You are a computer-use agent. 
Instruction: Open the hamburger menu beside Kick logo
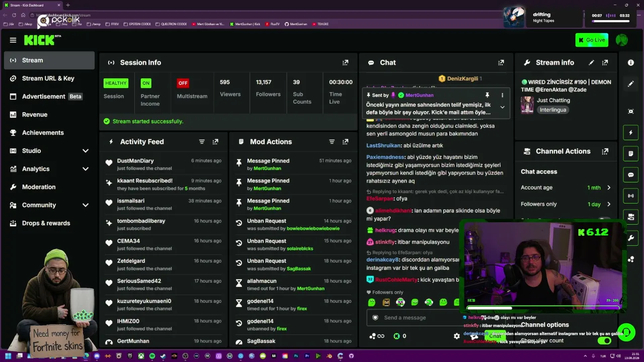[13, 40]
